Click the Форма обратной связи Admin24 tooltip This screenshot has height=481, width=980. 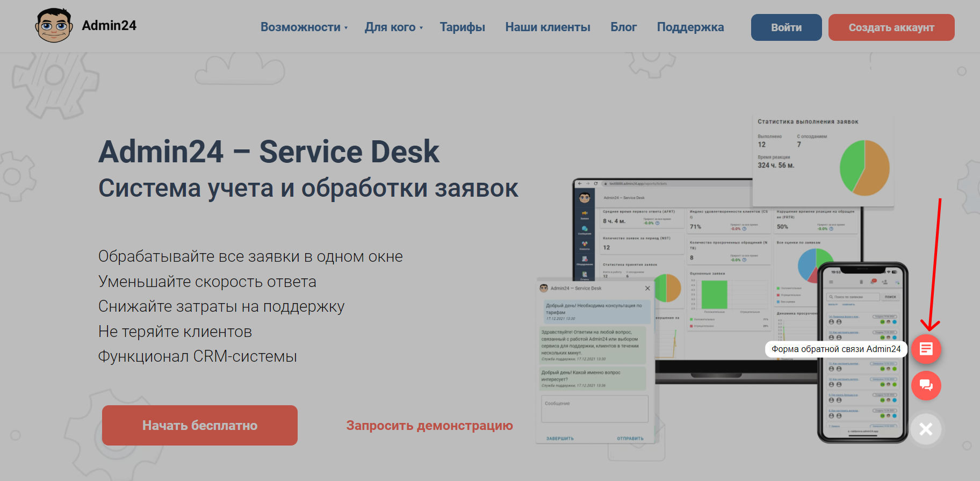click(836, 349)
